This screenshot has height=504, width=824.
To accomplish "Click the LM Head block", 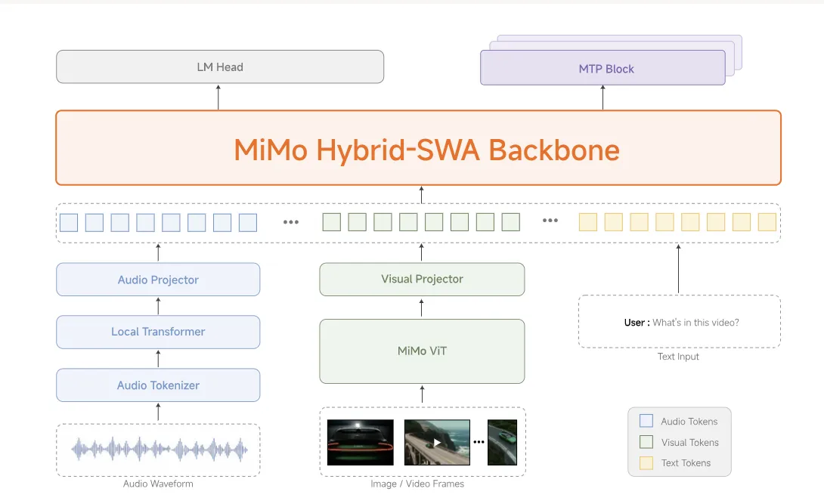I will (220, 67).
